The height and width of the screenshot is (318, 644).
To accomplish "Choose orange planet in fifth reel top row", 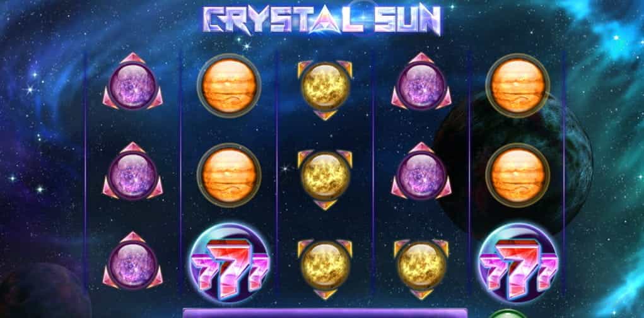I will pos(517,85).
